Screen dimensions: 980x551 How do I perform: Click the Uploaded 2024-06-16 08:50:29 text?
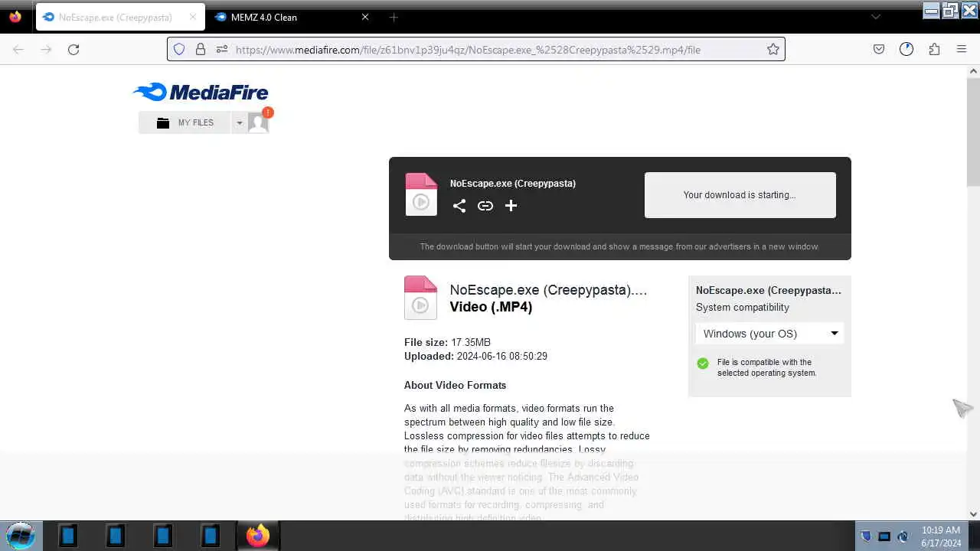[475, 357]
